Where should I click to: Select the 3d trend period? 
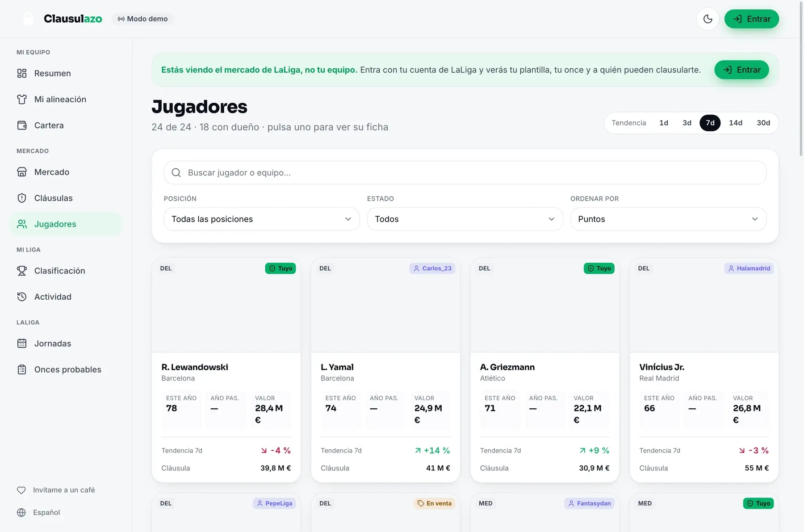pyautogui.click(x=687, y=123)
